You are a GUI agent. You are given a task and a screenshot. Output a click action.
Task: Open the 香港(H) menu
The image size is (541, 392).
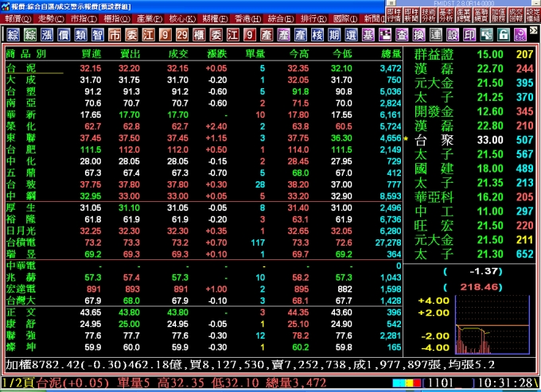click(247, 18)
